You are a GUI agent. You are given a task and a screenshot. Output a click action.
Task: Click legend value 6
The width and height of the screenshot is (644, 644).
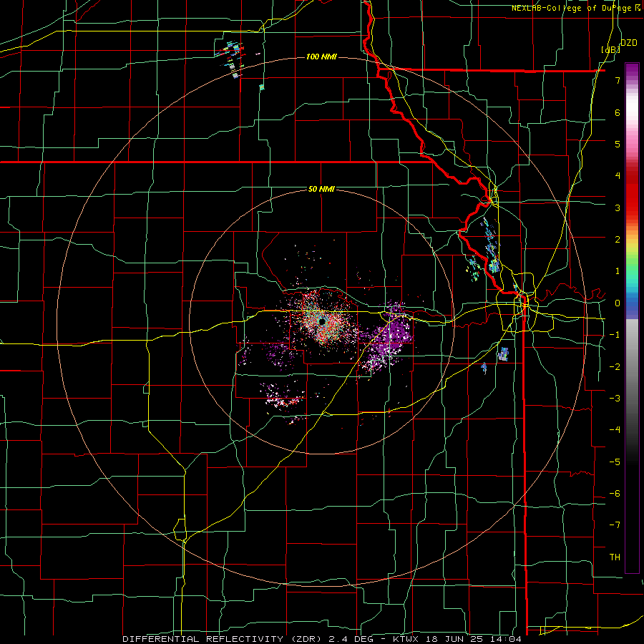(618, 112)
